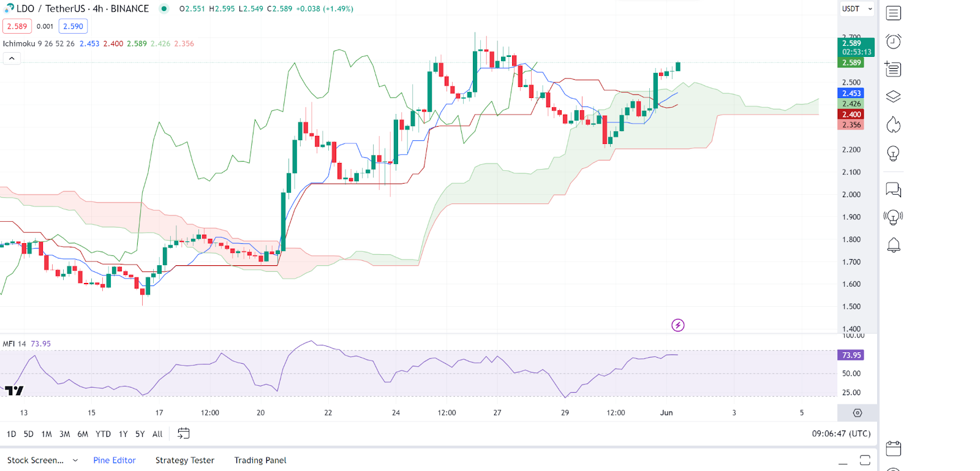Select the Ichimoku 9 26 52 26 legend
The width and height of the screenshot is (980, 471).
(39, 43)
